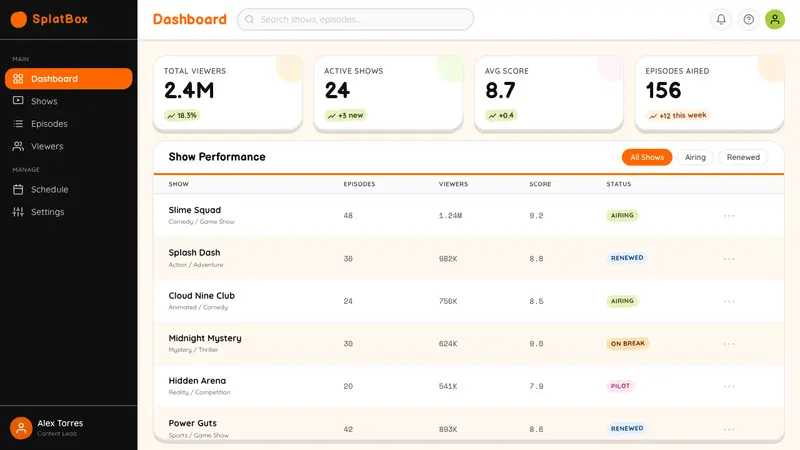Click the 9.2 score value

(x=536, y=216)
